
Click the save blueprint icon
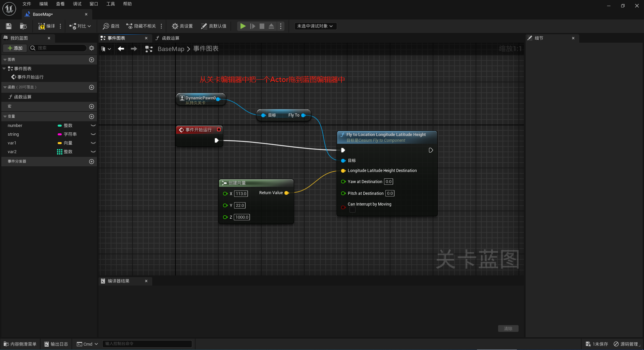[9, 26]
